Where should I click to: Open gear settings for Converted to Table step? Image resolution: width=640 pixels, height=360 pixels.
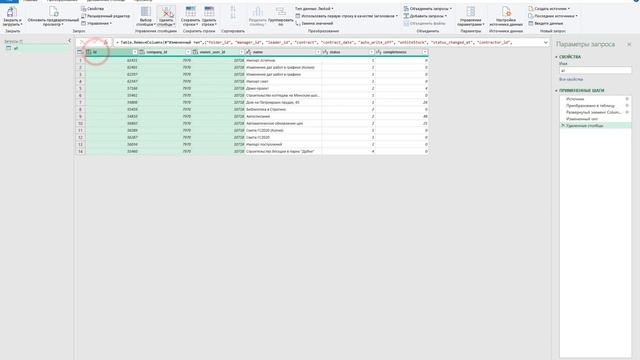click(x=627, y=105)
